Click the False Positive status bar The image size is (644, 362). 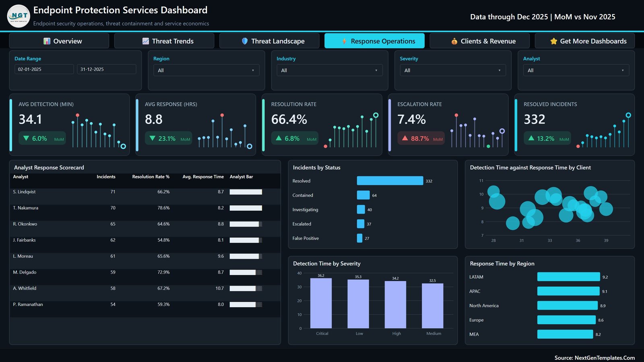[360, 238]
